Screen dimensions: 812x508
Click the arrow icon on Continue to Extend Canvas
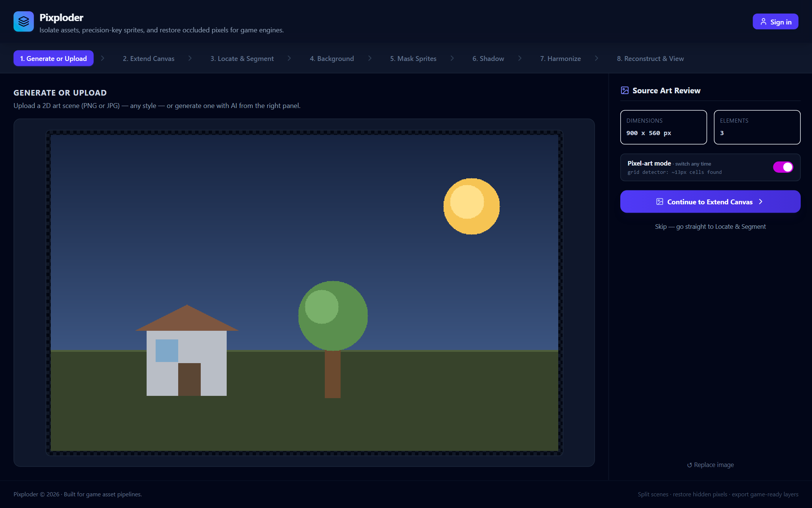761,202
